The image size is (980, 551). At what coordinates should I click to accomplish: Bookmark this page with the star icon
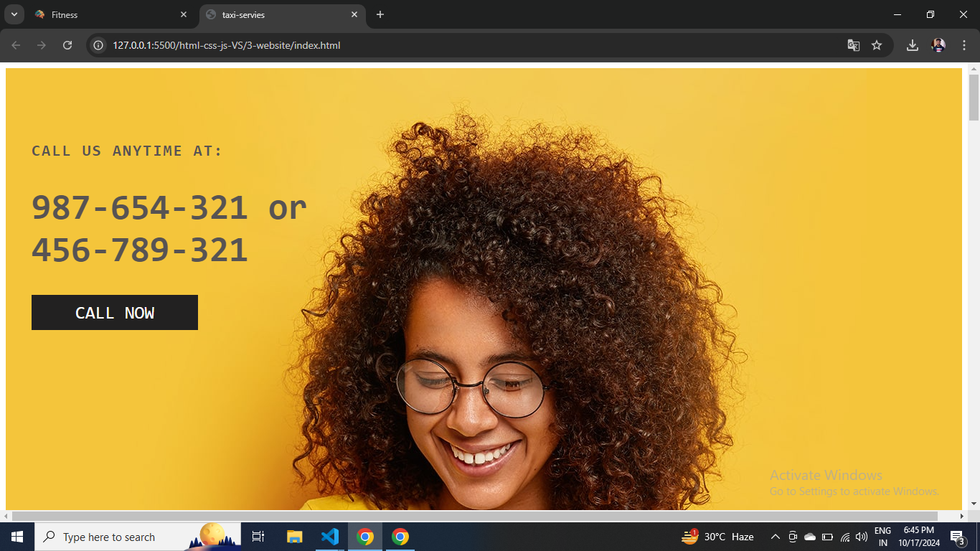click(877, 45)
